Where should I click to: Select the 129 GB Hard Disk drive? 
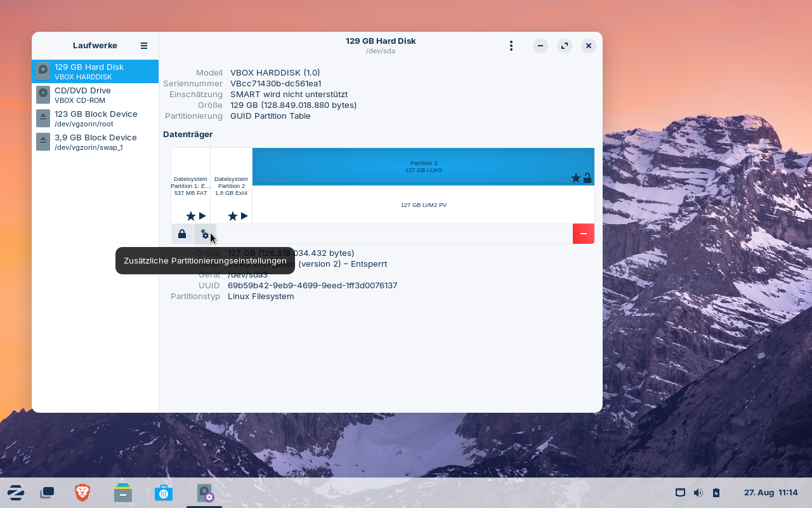95,71
